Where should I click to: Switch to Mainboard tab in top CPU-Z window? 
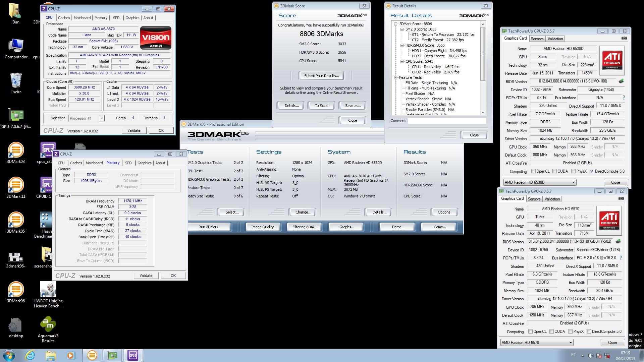[x=82, y=18]
